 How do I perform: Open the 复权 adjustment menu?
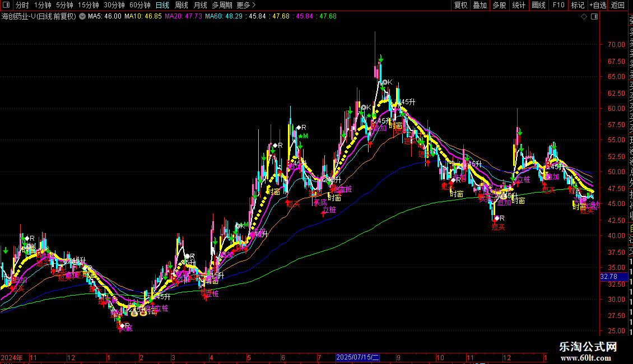tap(460, 5)
